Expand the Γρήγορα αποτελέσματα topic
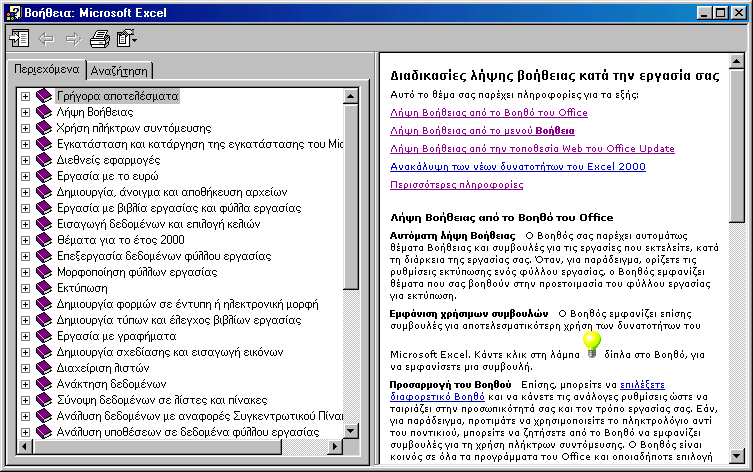753x472 pixels. (x=25, y=96)
